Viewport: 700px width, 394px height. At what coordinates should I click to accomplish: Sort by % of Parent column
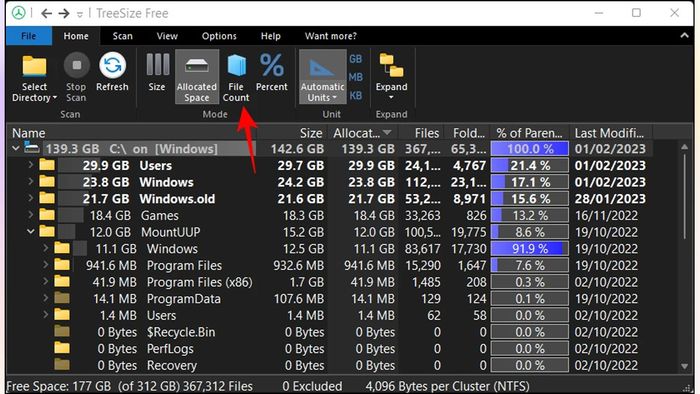pos(529,133)
